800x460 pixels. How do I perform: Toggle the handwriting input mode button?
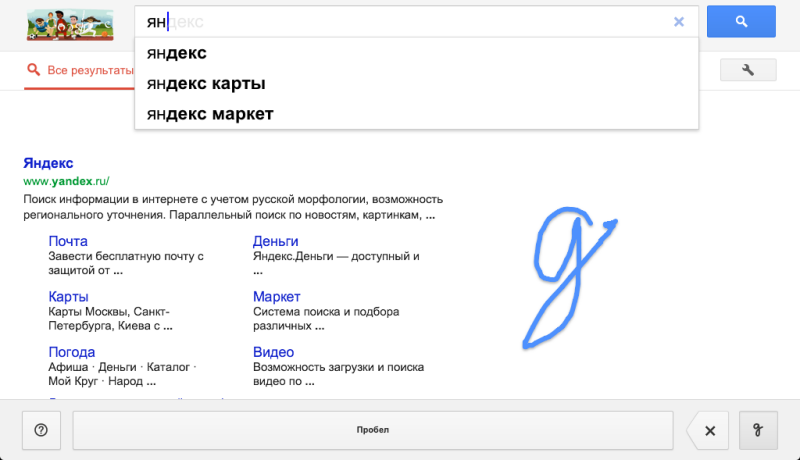[x=758, y=430]
